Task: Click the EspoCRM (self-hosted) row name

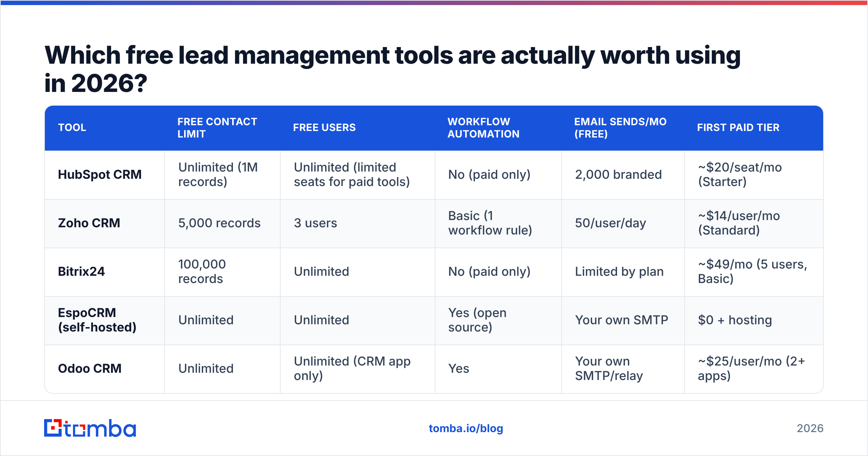Action: pos(97,320)
